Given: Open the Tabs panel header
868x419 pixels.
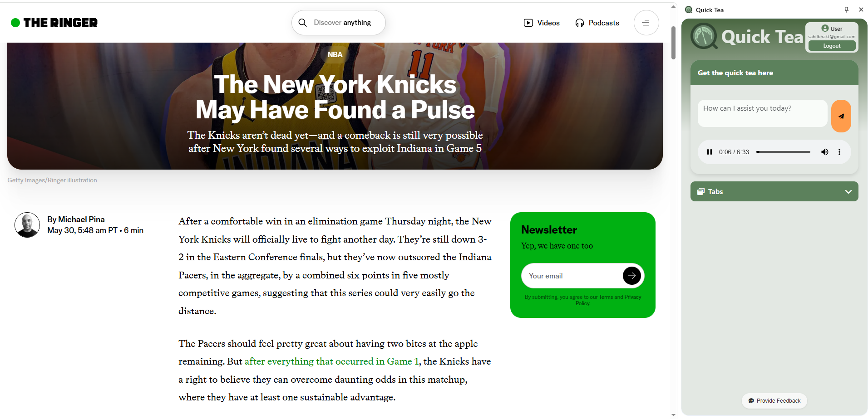Looking at the screenshot, I should [x=774, y=191].
